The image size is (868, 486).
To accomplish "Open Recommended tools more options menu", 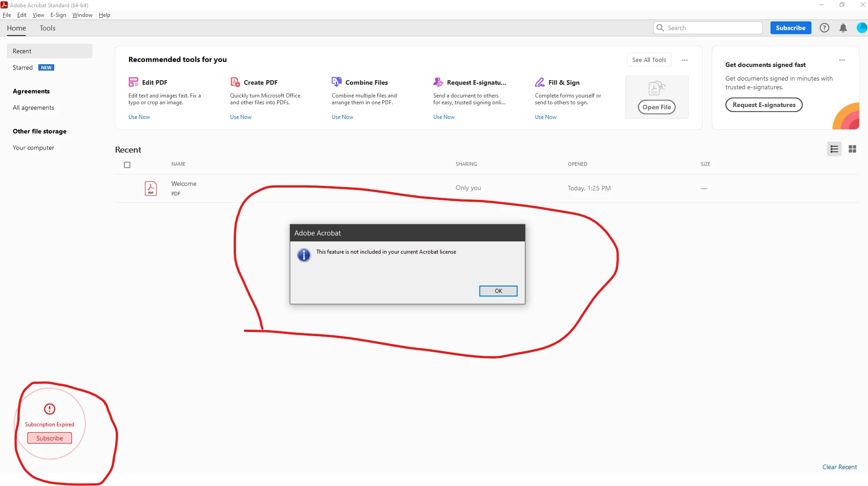I will [x=685, y=60].
